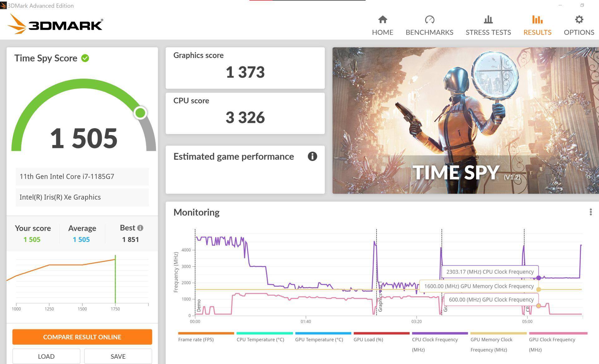Open Monitoring three-dot options menu

[590, 212]
